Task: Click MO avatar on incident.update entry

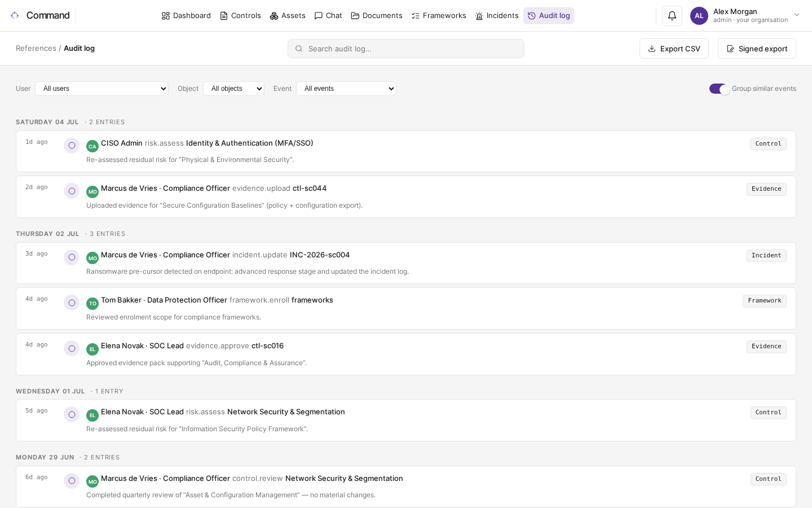Action: pyautogui.click(x=92, y=258)
